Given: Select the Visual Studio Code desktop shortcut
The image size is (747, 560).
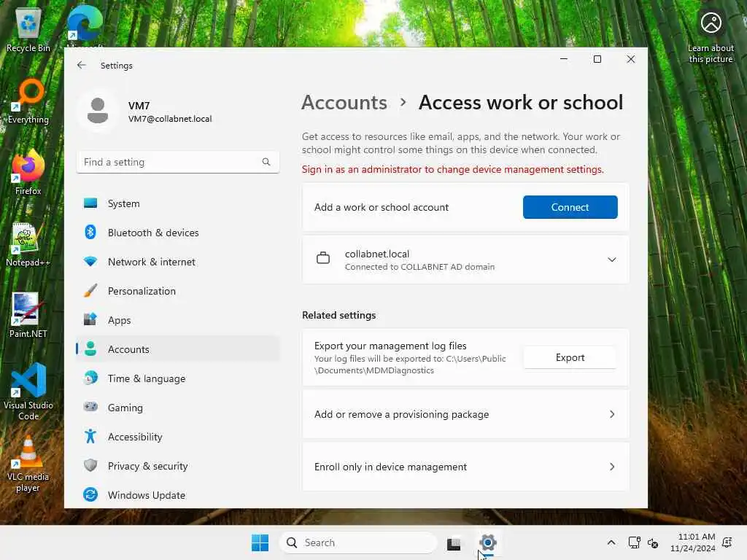Looking at the screenshot, I should click(x=28, y=392).
